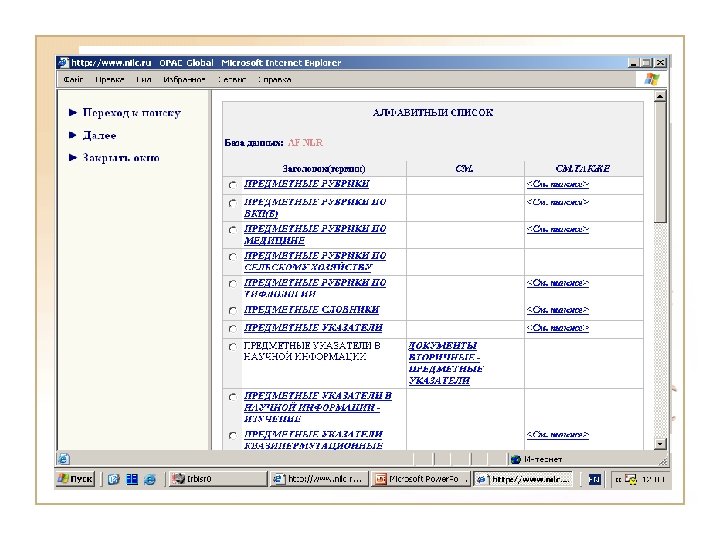
Task: Open the Вид menu
Action: click(144, 79)
